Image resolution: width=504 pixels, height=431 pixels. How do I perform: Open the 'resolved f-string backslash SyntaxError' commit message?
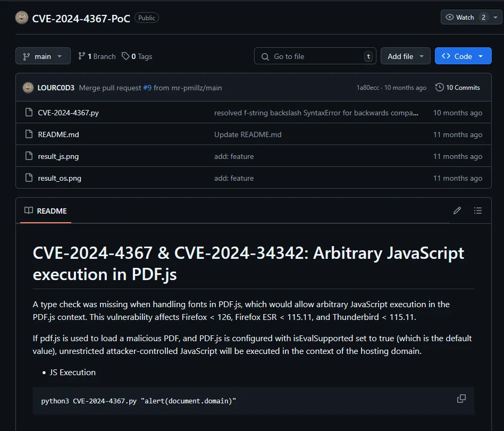coord(316,113)
